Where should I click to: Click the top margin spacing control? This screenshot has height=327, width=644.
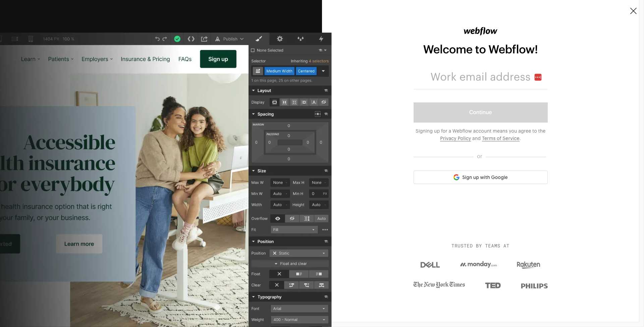(x=288, y=126)
